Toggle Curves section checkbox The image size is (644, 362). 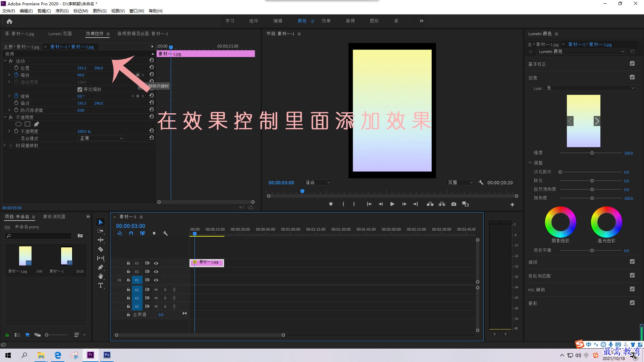pyautogui.click(x=632, y=261)
